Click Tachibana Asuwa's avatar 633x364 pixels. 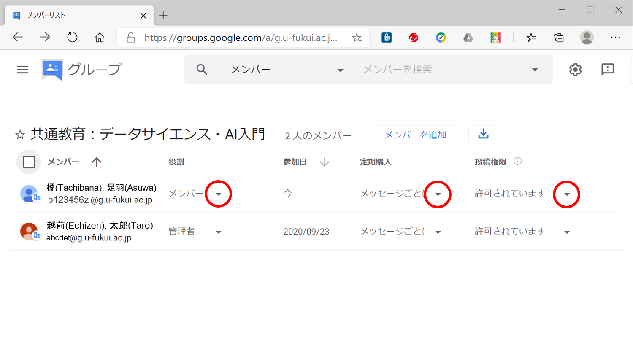(29, 194)
